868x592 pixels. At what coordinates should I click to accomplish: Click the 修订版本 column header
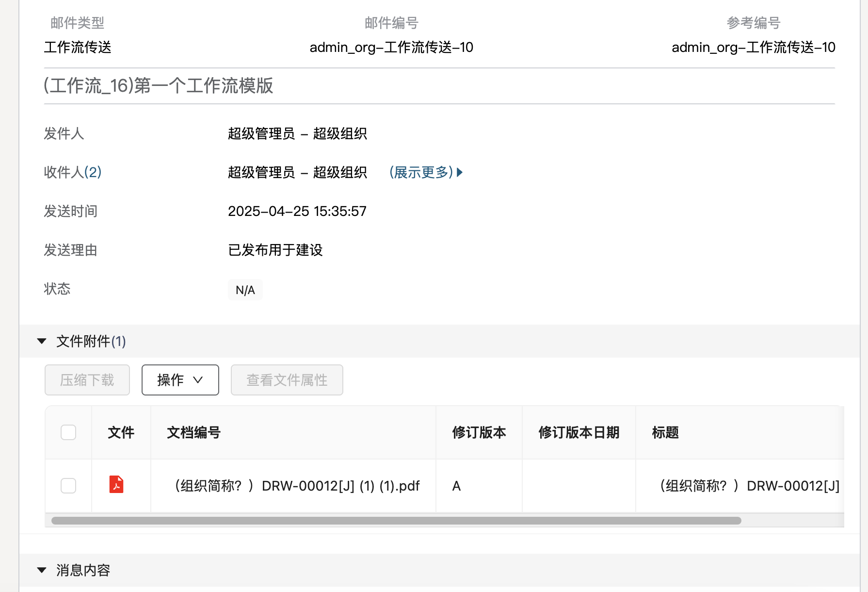point(479,432)
